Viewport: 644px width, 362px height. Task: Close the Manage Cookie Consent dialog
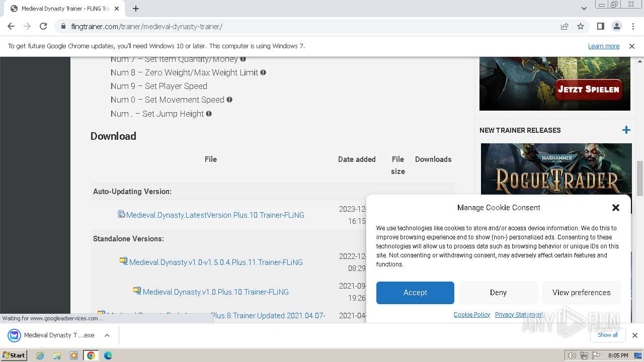(615, 208)
